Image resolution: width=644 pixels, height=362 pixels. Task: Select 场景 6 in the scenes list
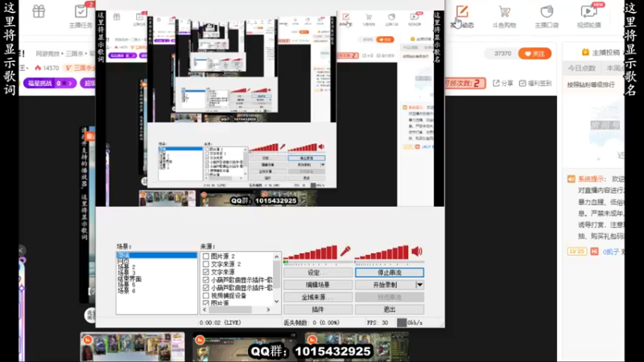(127, 290)
